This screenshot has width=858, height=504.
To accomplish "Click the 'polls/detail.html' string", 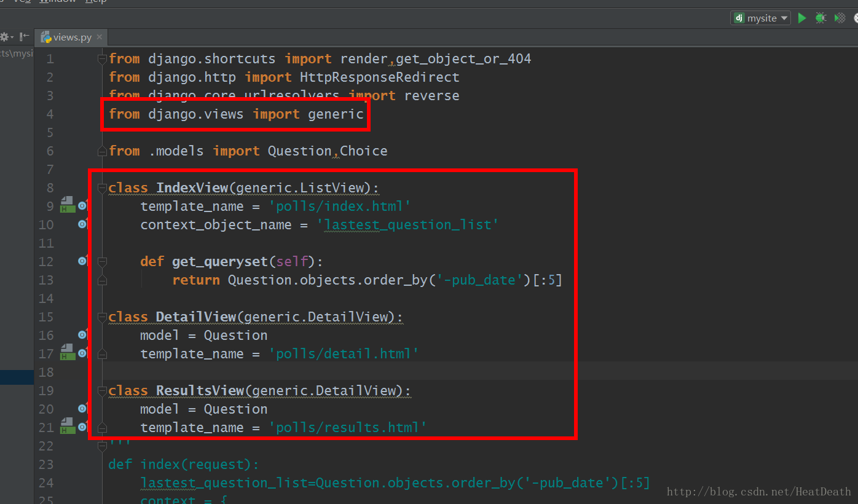I will click(x=344, y=354).
